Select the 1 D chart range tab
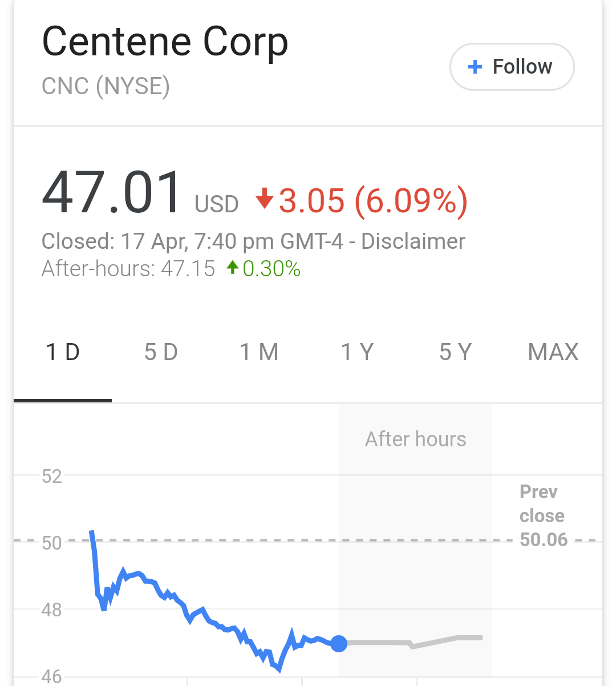616x686 pixels. [x=63, y=352]
